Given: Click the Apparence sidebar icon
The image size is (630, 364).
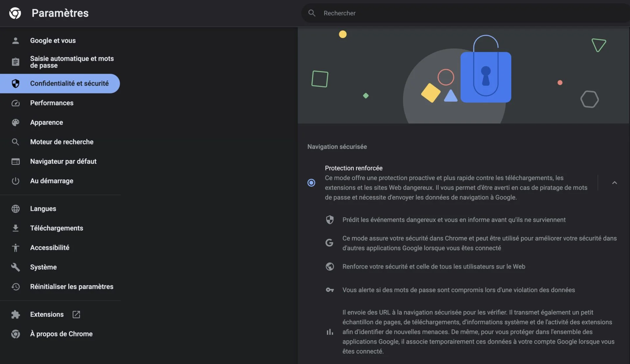Looking at the screenshot, I should [x=15, y=122].
